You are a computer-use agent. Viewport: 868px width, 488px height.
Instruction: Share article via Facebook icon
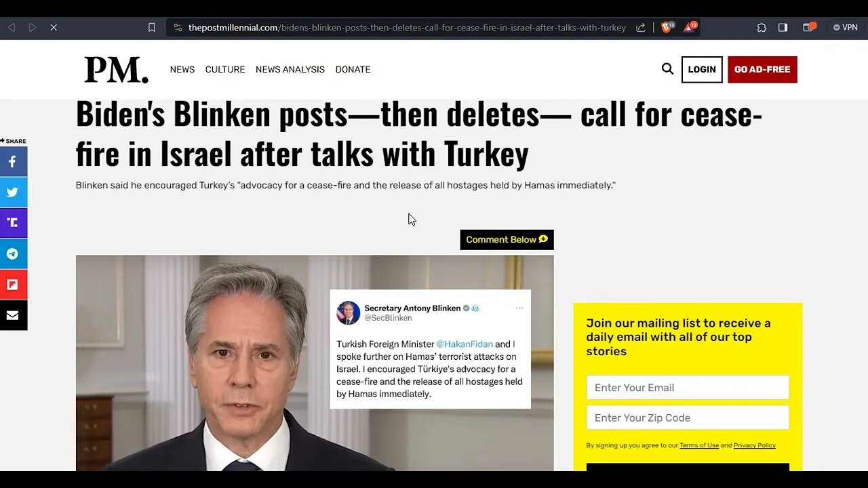point(13,162)
